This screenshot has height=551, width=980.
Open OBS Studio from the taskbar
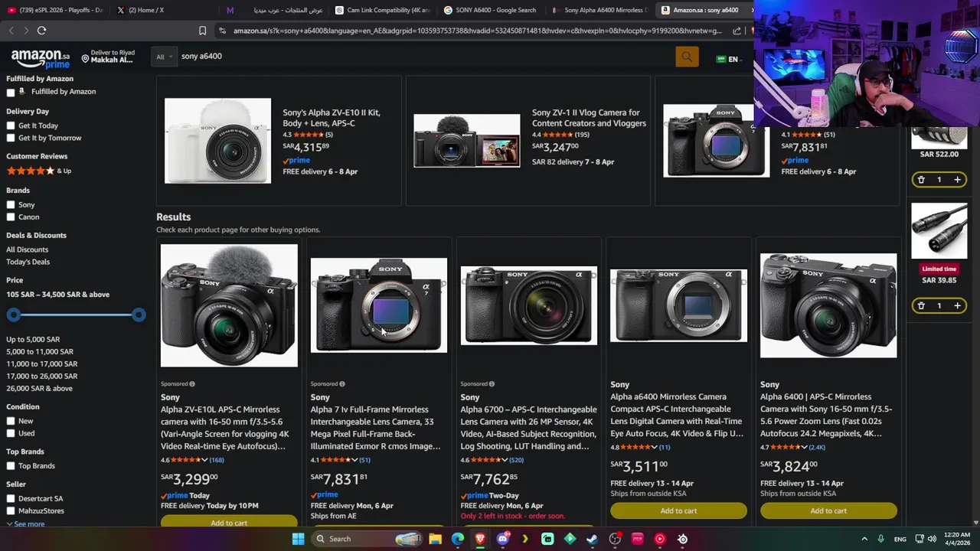coord(615,539)
